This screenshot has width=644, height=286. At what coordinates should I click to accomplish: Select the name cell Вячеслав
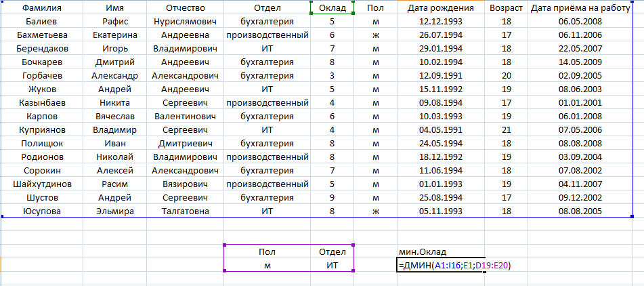(114, 117)
